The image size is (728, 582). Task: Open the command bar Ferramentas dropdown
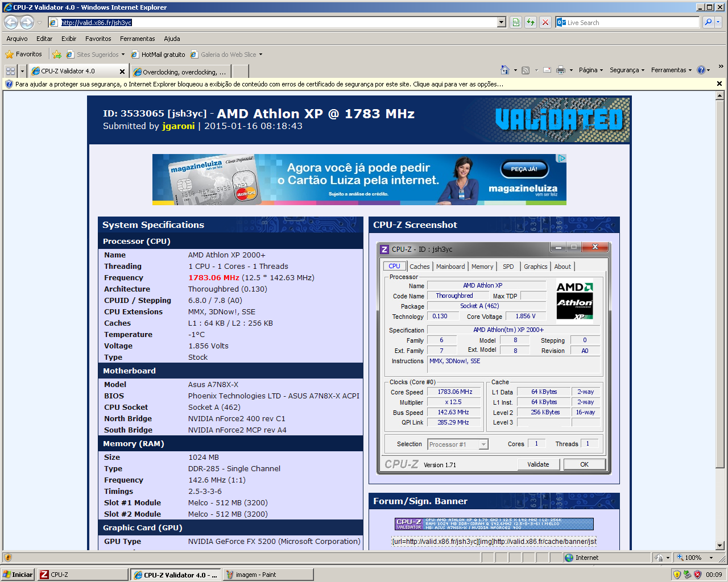671,70
